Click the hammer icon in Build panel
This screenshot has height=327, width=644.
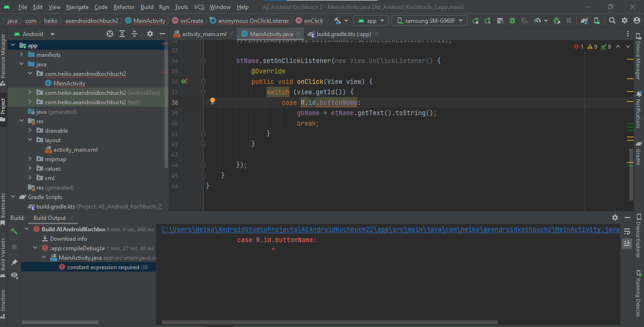(x=14, y=231)
